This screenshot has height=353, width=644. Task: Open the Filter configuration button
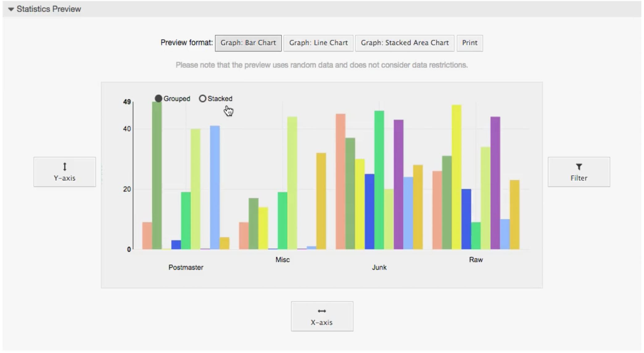coord(579,172)
